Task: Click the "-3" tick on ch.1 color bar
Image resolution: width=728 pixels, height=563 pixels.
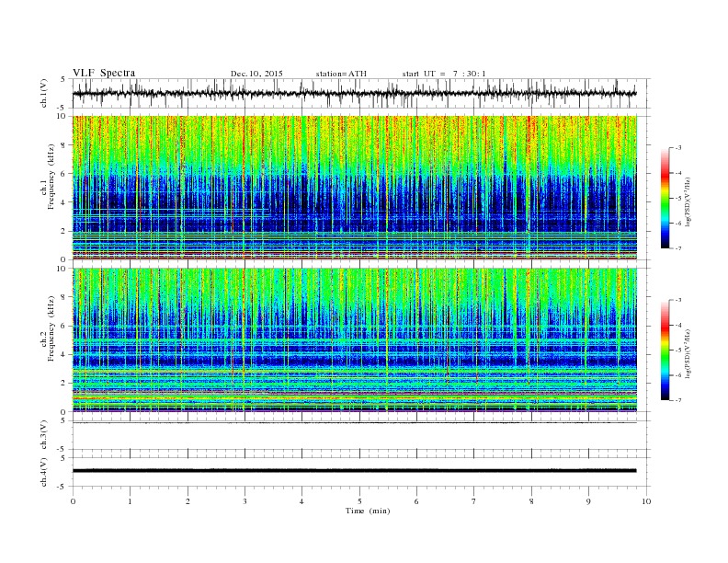Action: pyautogui.click(x=678, y=148)
